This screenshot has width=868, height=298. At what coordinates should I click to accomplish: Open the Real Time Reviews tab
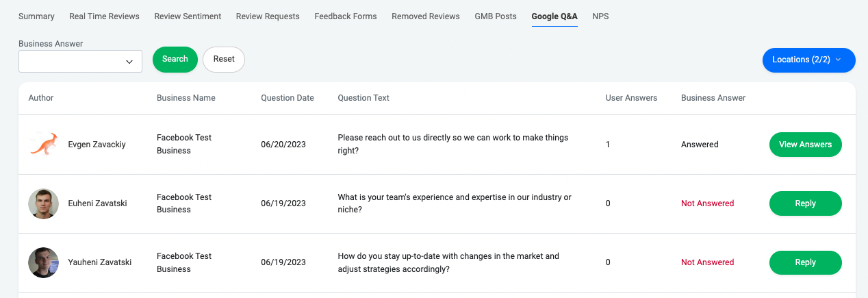tap(104, 16)
